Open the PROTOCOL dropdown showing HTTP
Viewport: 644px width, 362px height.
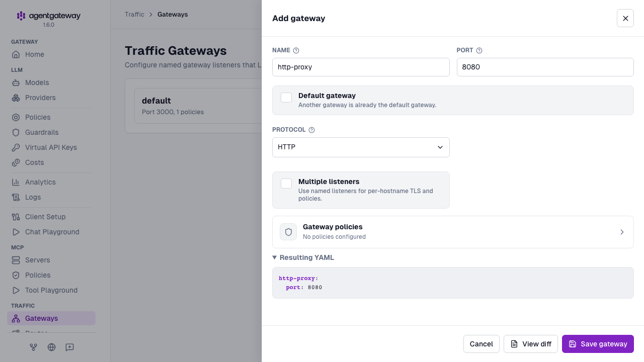click(x=361, y=147)
